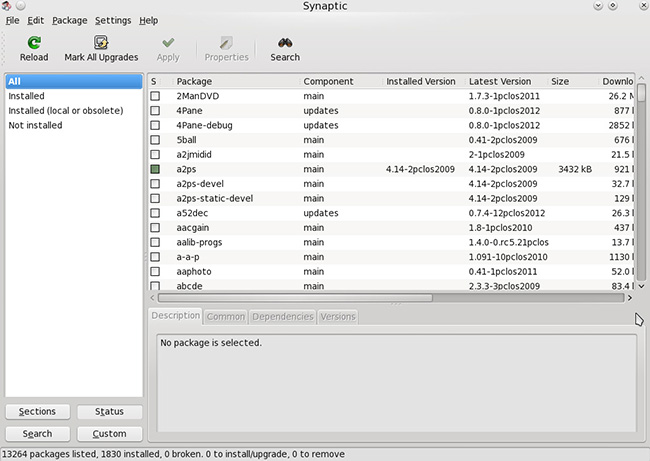Select Installed (local or obsolete) filter

74,111
